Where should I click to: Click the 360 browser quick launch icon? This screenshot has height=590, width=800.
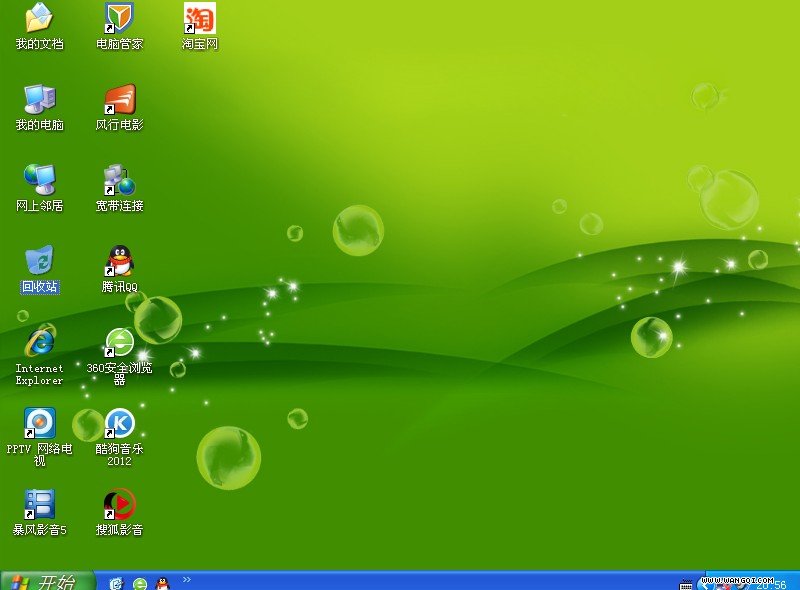140,583
